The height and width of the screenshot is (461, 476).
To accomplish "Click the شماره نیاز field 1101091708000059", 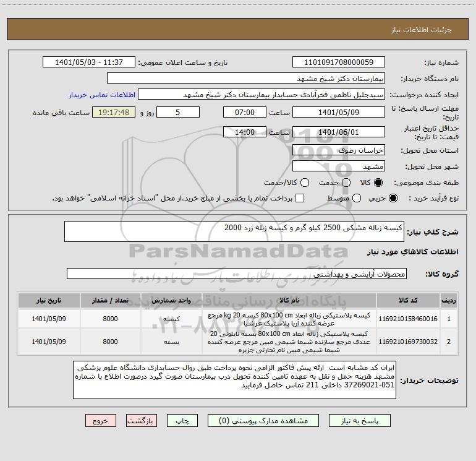I will tap(339, 62).
